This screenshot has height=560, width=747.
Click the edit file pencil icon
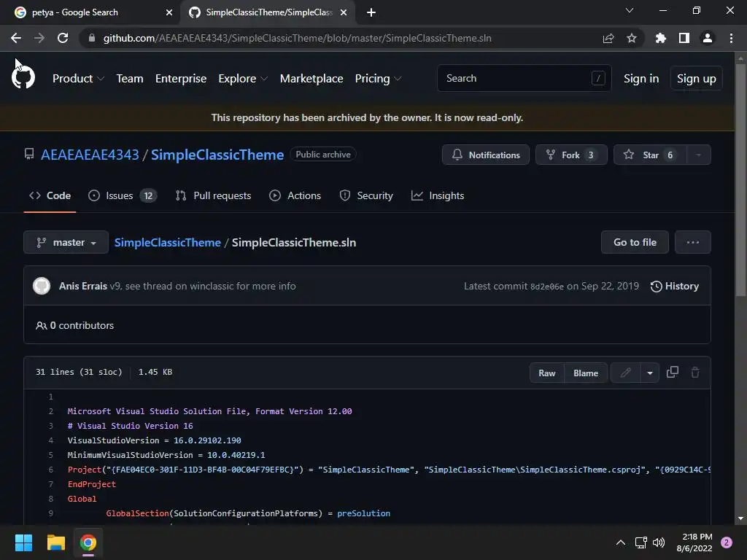[625, 373]
